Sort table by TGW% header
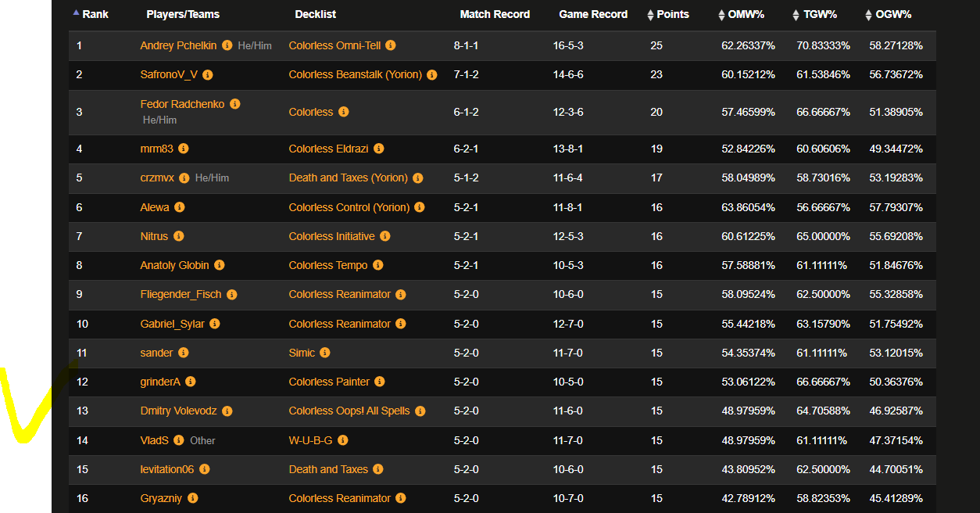This screenshot has height=513, width=980. (814, 14)
